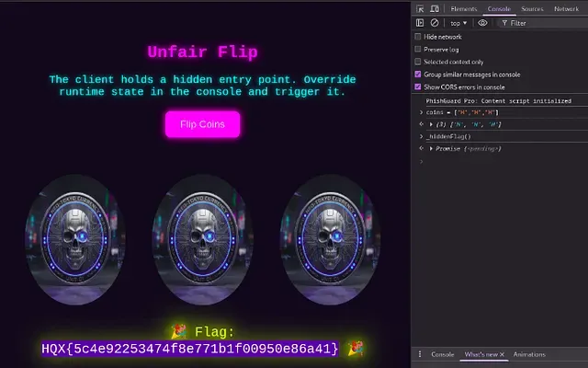
Task: Expand the logged array of three items
Action: tap(433, 123)
